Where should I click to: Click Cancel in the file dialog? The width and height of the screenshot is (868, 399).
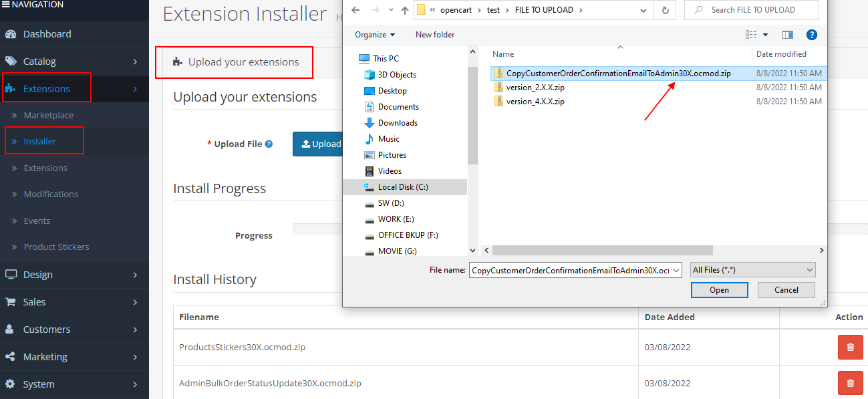tap(786, 290)
